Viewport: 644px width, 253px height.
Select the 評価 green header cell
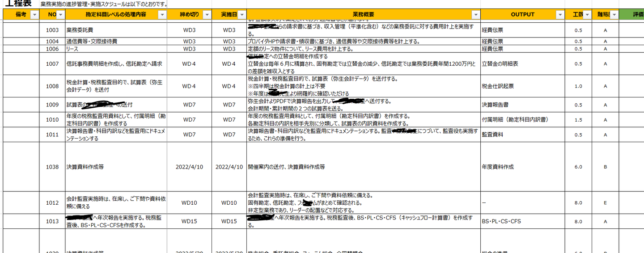[x=631, y=15]
